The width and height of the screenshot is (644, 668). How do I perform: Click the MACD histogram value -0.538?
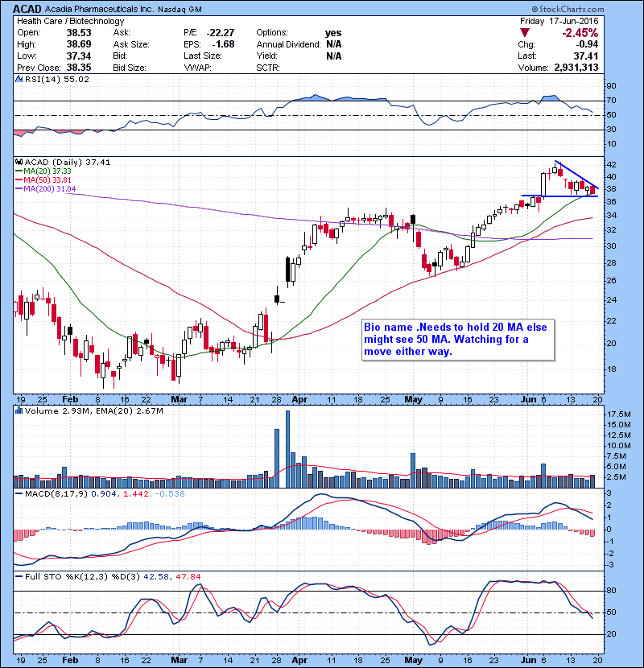coord(170,494)
